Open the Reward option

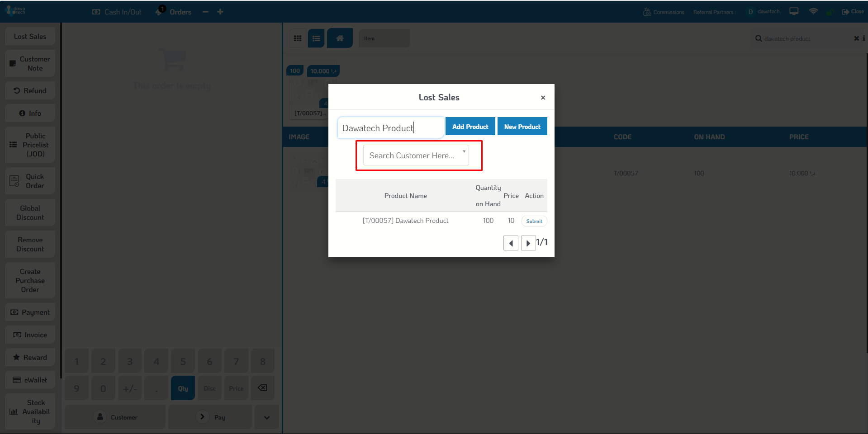(x=30, y=357)
